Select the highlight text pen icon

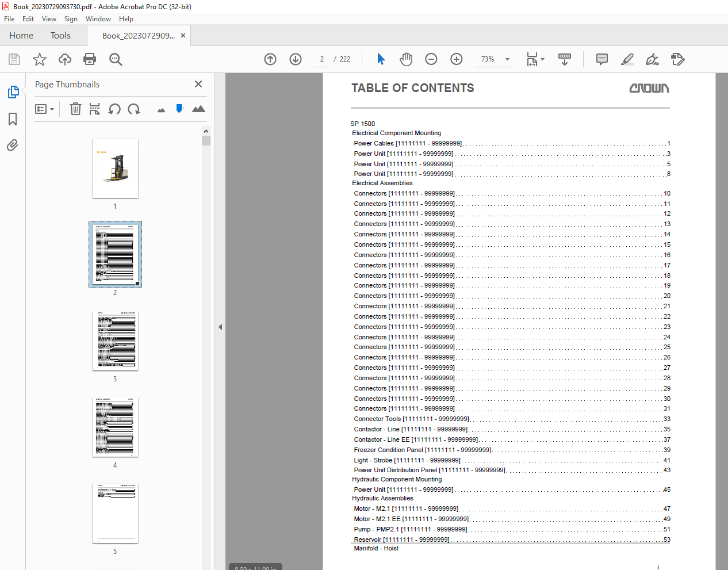(627, 59)
